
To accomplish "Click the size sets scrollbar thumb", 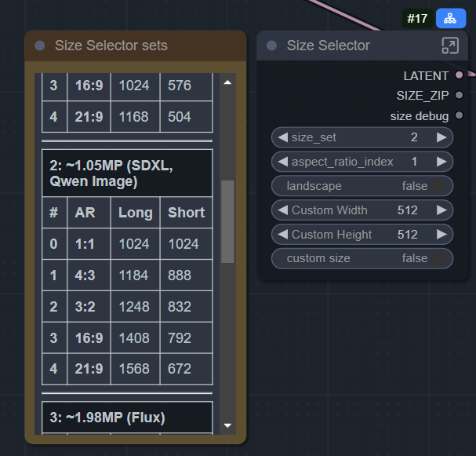I will point(227,221).
